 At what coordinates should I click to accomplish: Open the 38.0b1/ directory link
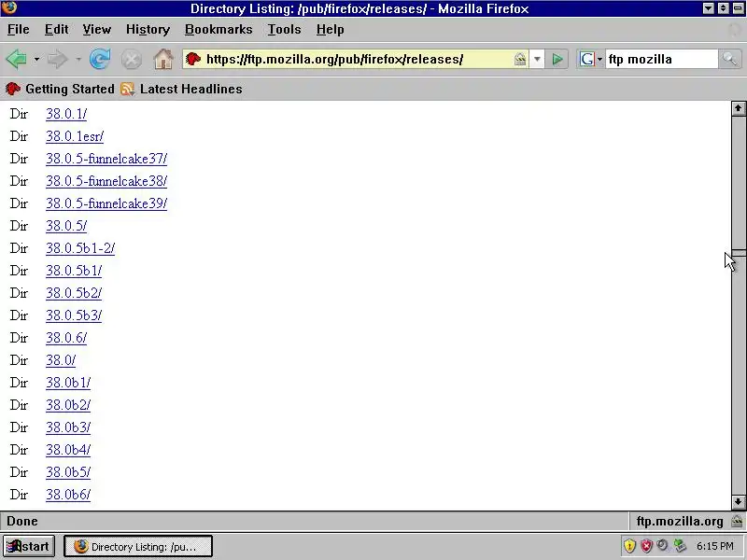point(67,383)
